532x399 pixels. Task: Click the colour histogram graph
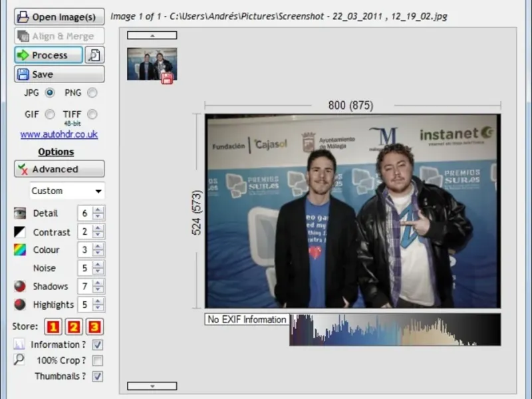(395, 329)
